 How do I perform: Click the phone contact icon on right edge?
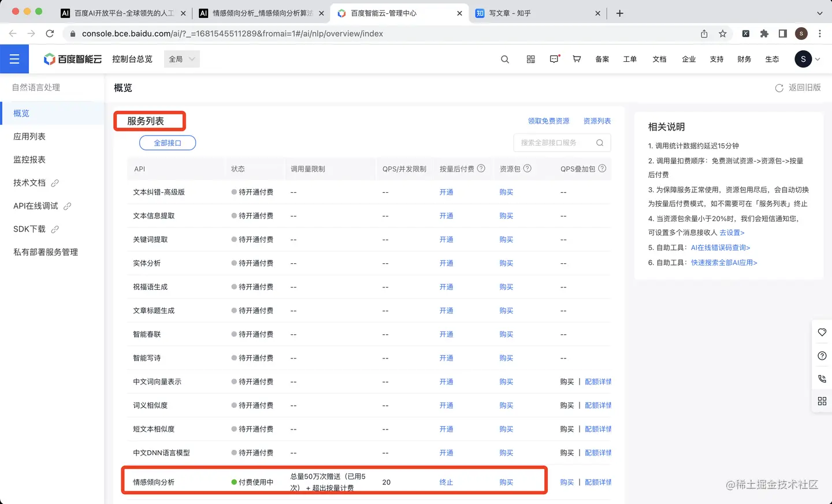(x=822, y=378)
